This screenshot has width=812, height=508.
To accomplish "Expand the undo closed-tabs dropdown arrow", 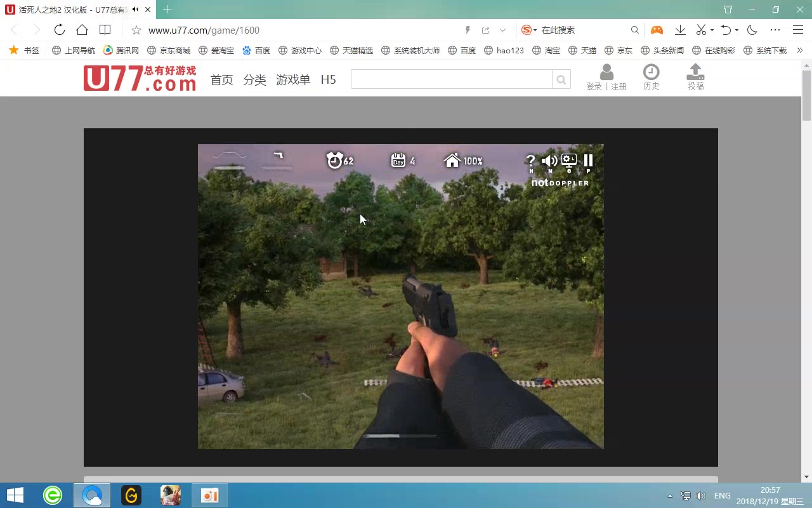I will point(737,30).
